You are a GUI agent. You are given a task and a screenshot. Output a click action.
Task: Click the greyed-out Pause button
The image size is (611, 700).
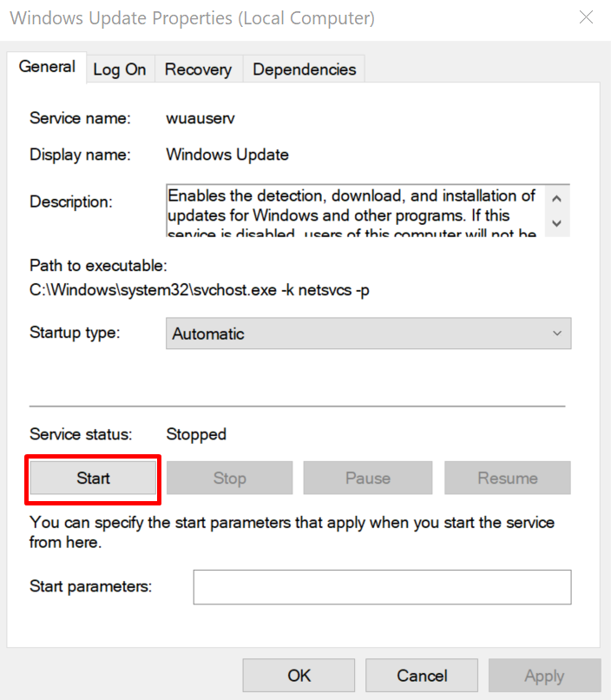point(368,478)
